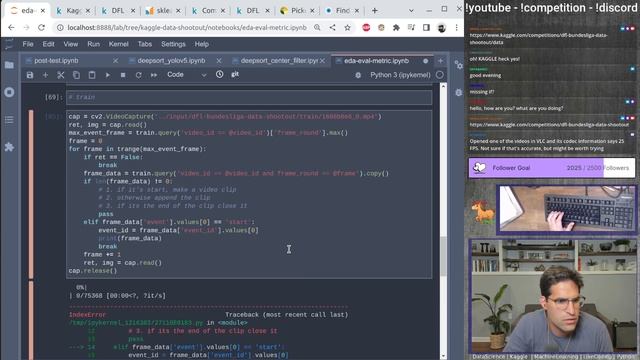640x360 pixels.
Task: Close the deepsort_center_filter.ipynb tab
Action: coord(323,60)
